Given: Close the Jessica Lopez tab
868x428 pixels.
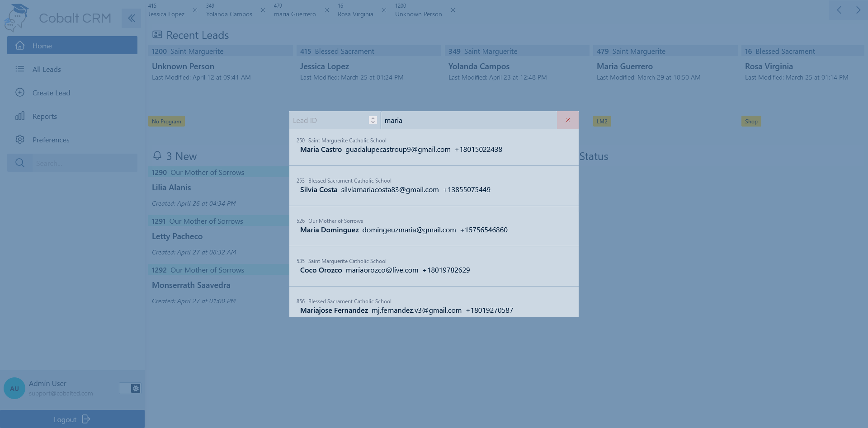Looking at the screenshot, I should [x=195, y=10].
